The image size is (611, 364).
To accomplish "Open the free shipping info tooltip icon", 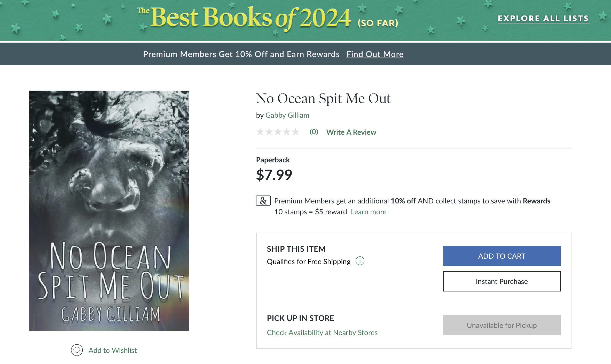I will (x=360, y=261).
